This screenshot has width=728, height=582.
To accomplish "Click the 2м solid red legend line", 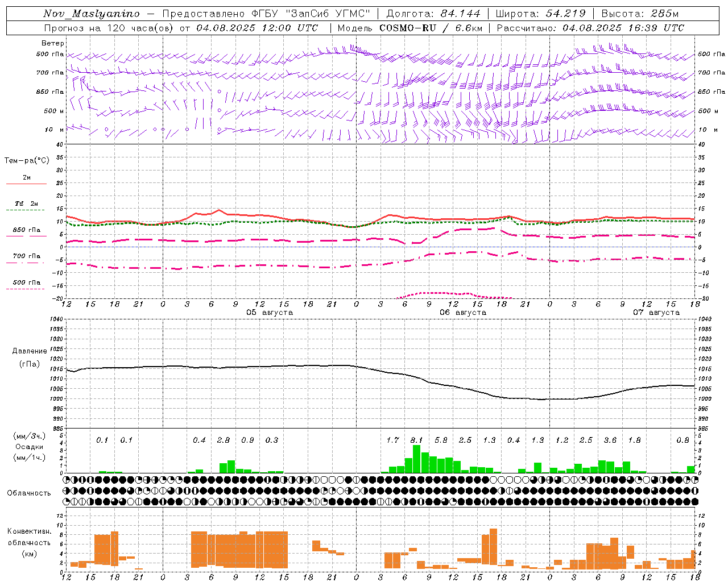I will 26,184.
